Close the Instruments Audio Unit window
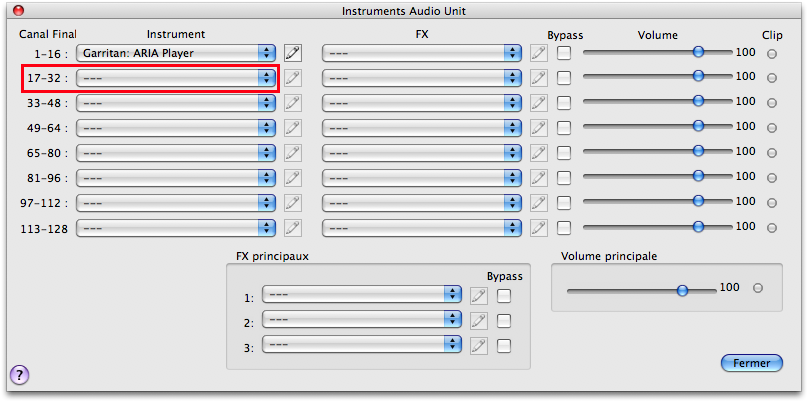Viewport: 808px width, 402px height. coord(19,10)
